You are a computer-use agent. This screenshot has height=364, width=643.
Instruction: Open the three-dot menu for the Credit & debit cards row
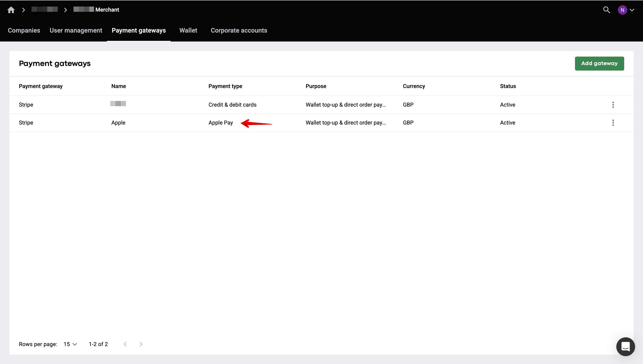click(x=613, y=105)
